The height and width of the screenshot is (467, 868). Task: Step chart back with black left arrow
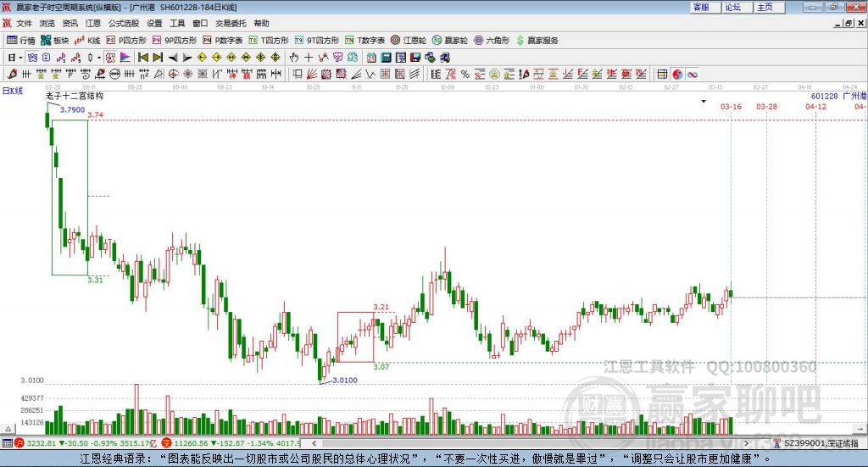(x=173, y=58)
